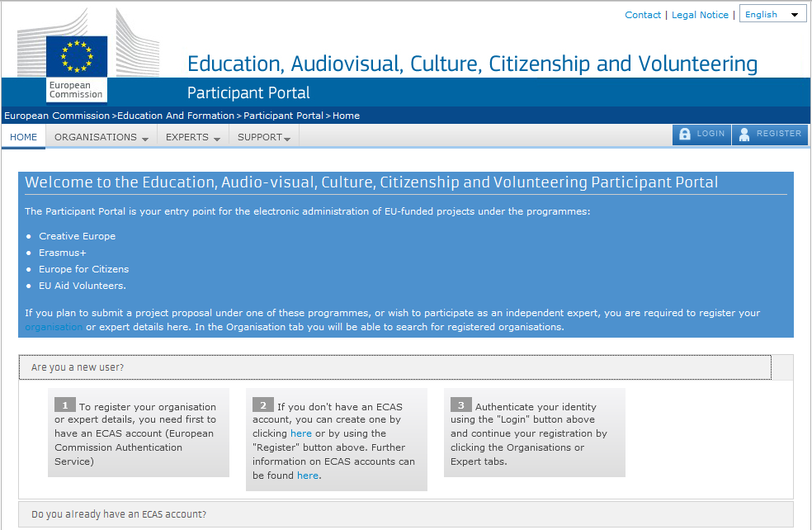Screen dimensions: 812x530
Task: Expand the Support menu arrow
Action: (287, 139)
